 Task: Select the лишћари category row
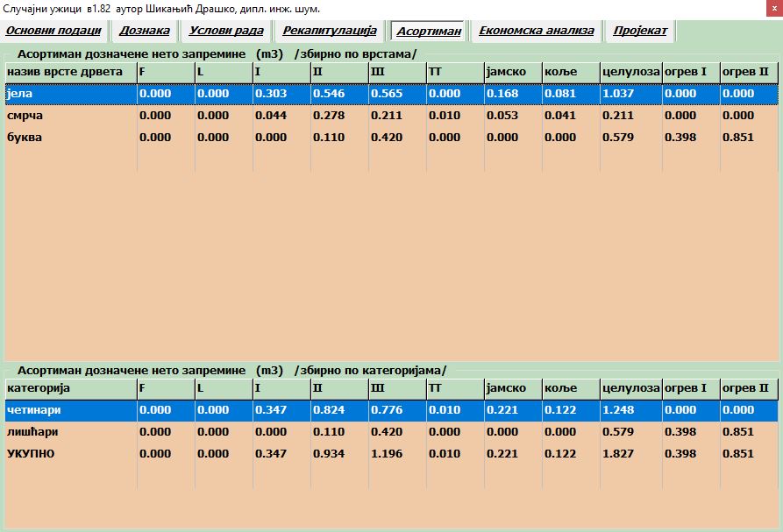(391, 432)
